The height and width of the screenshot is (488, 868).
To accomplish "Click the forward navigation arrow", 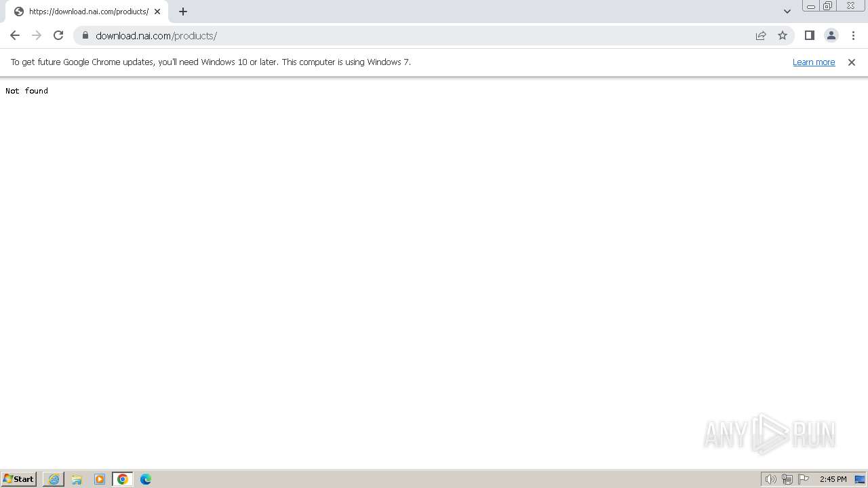I will (37, 35).
